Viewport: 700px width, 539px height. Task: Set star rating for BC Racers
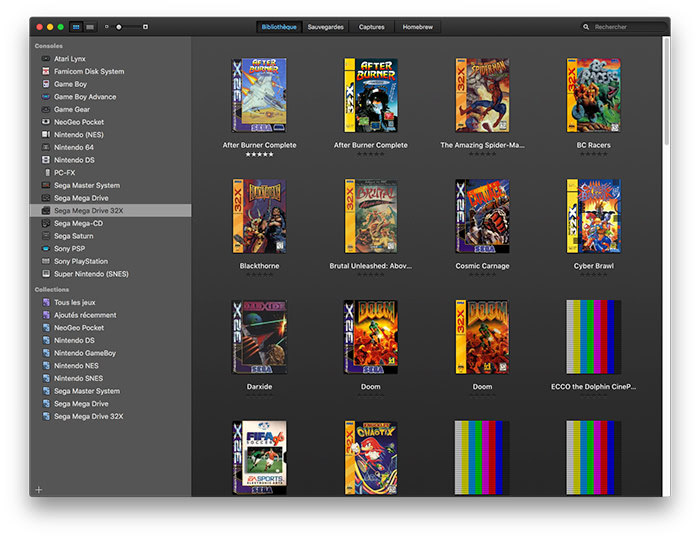(593, 154)
